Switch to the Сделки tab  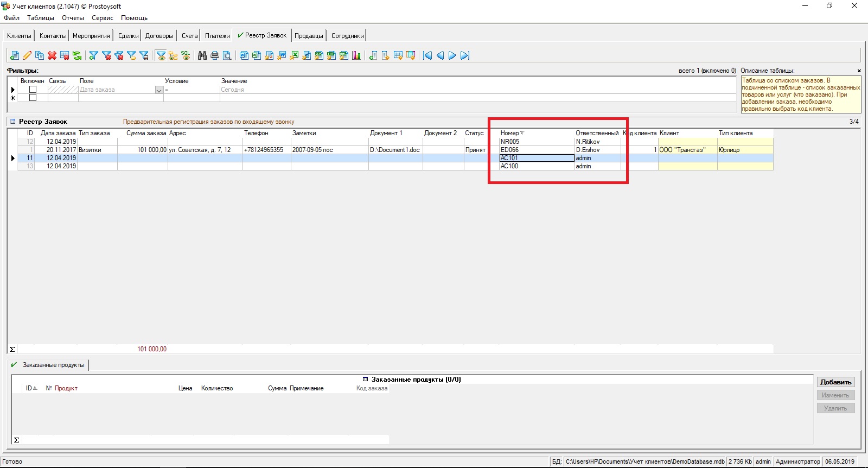129,36
